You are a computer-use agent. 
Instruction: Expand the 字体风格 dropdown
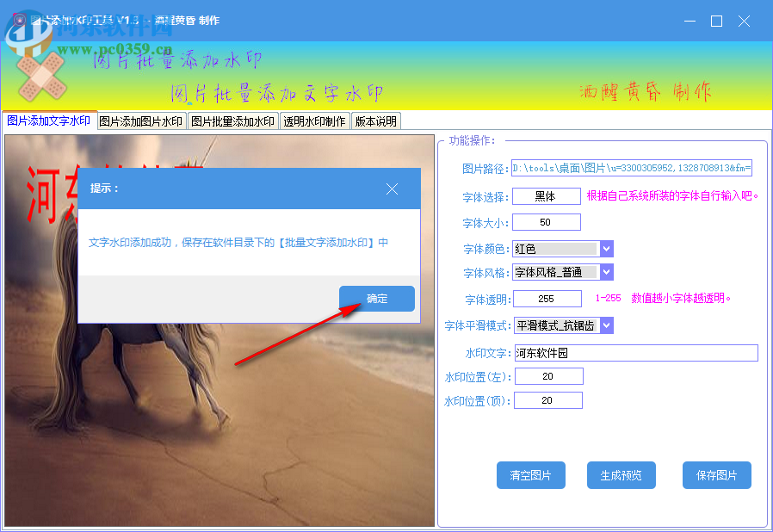coord(606,271)
